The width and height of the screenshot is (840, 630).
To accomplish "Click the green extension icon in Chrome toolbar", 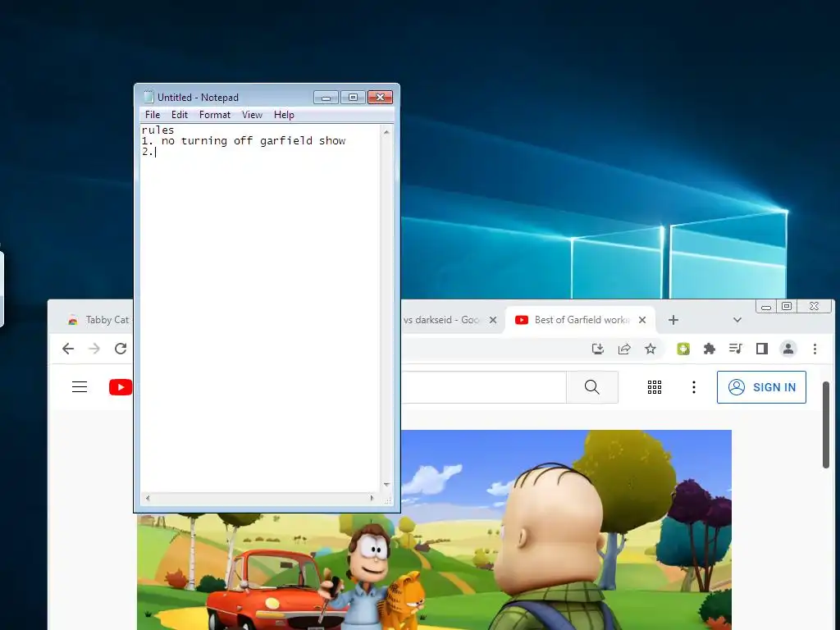I will [x=683, y=349].
